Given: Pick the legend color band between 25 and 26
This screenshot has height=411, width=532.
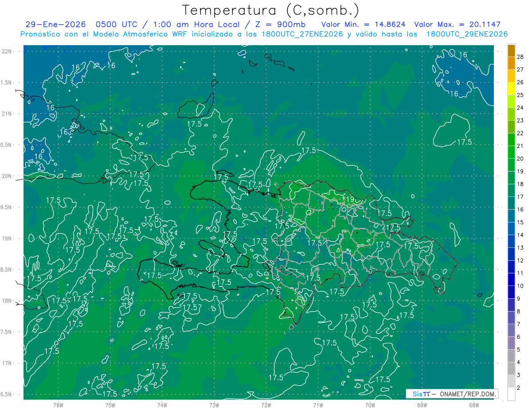Looking at the screenshot, I should (x=511, y=88).
